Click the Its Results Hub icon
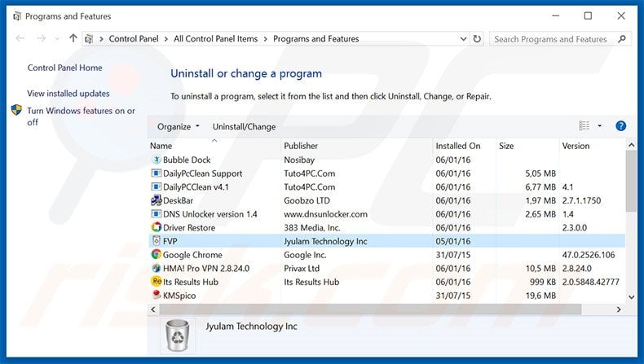Screen dimensions: 644x364 [x=156, y=282]
